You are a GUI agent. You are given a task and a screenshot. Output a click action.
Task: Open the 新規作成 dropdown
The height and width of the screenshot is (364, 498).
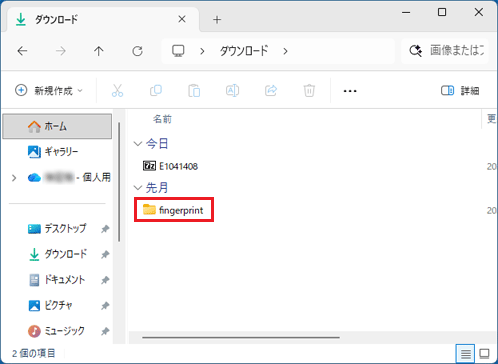click(49, 90)
